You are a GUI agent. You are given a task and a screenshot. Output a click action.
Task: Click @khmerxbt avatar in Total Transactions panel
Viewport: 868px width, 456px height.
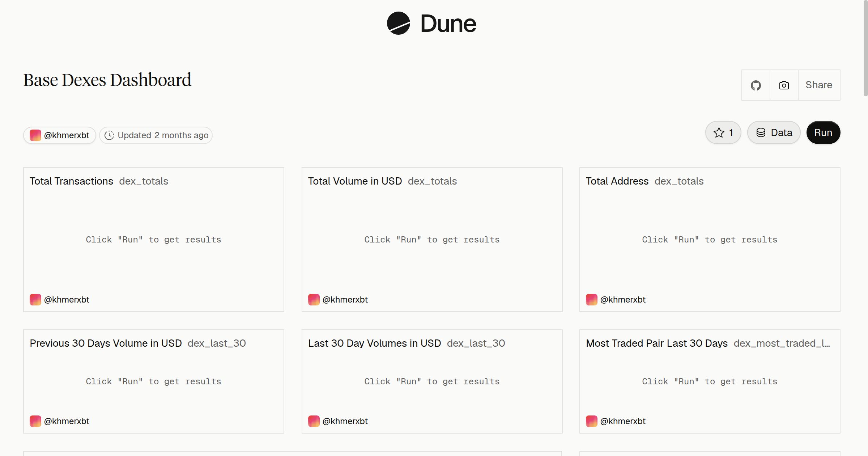click(35, 300)
